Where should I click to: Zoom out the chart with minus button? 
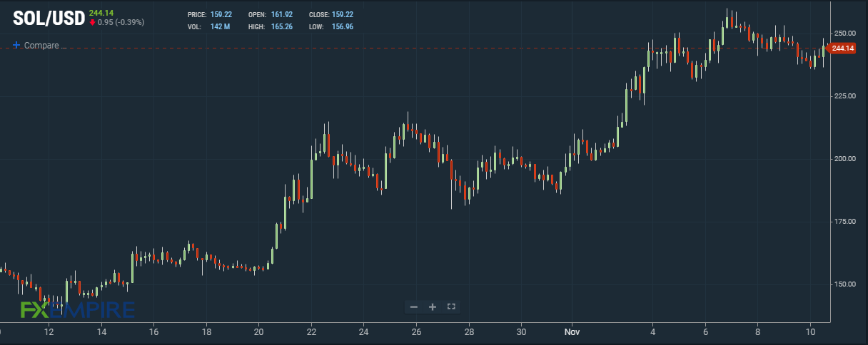click(414, 307)
